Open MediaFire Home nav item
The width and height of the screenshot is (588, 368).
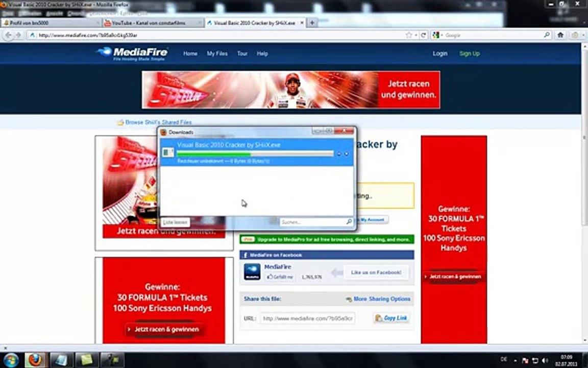(190, 54)
